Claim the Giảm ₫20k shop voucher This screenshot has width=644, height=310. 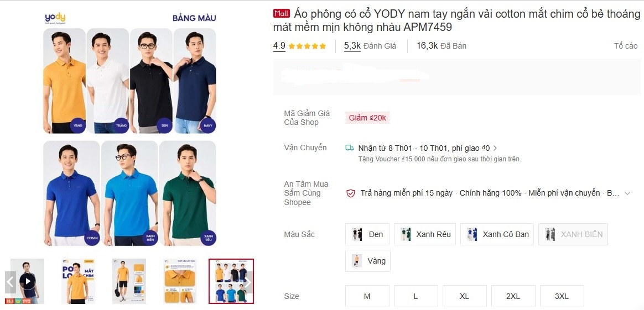(x=367, y=118)
